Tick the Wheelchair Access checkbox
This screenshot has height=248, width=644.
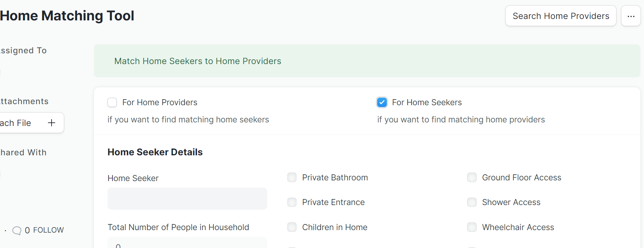[x=472, y=227]
